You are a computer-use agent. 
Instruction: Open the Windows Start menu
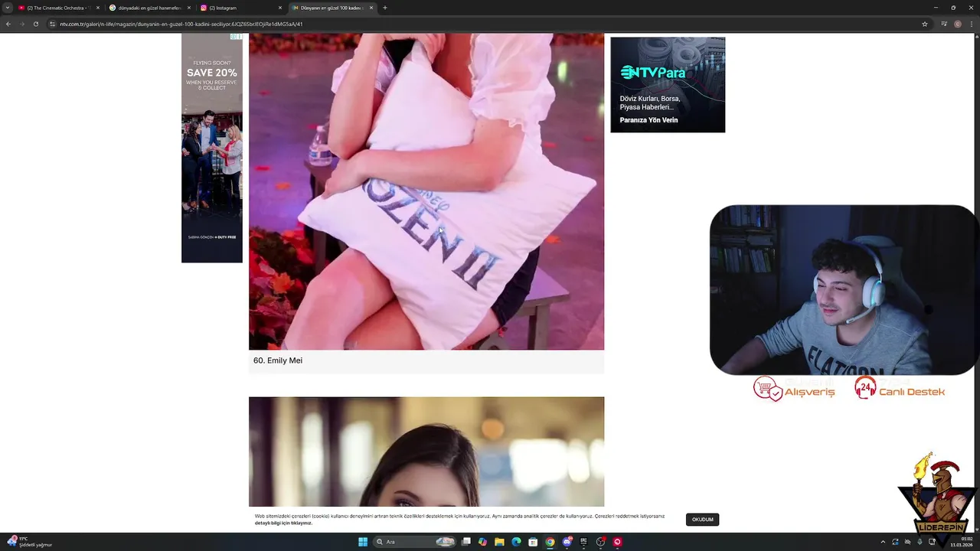tap(363, 542)
